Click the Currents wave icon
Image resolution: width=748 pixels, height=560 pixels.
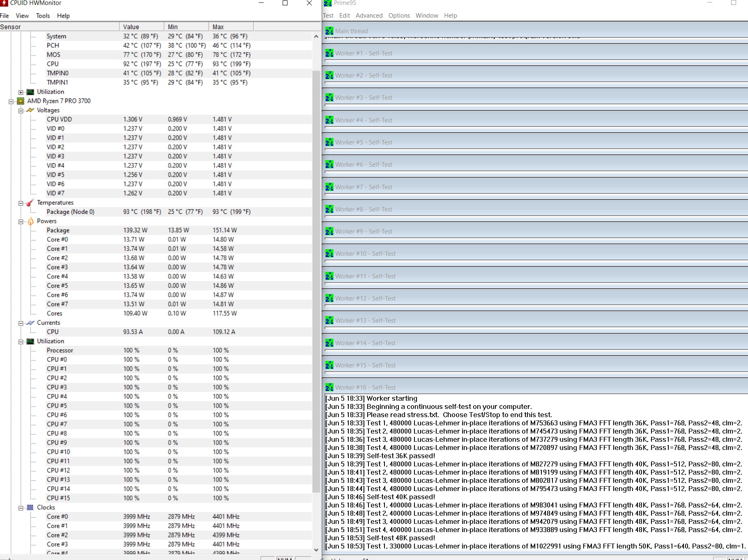point(30,323)
